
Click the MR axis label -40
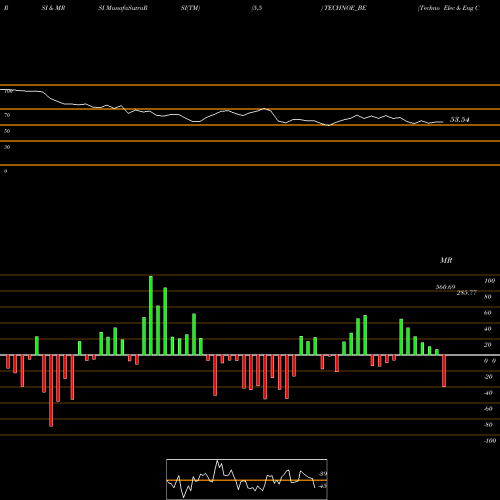[x=488, y=393]
